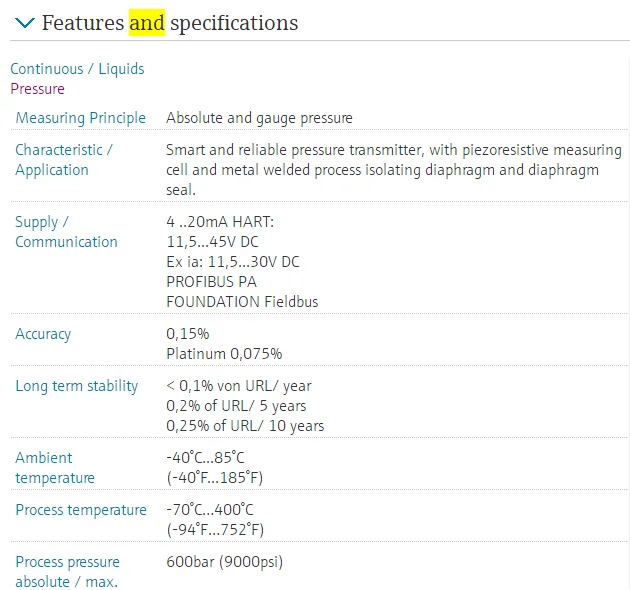Viewport: 630px width, 590px height.
Task: Click the 600bar (9000psi) pressure value
Action: [x=224, y=562]
